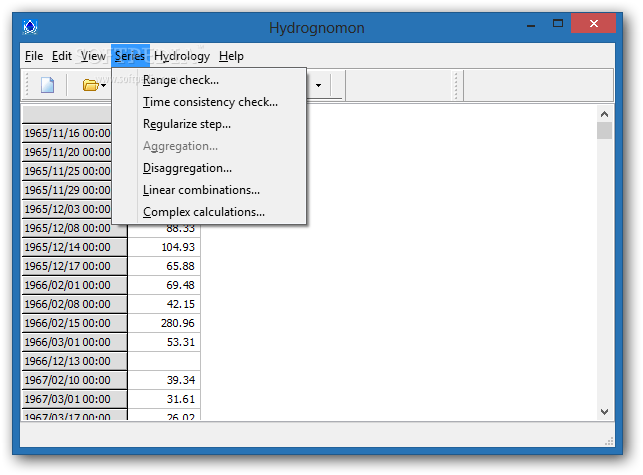The image size is (643, 475).
Task: Click the cell with value 104.93
Action: pyautogui.click(x=164, y=247)
